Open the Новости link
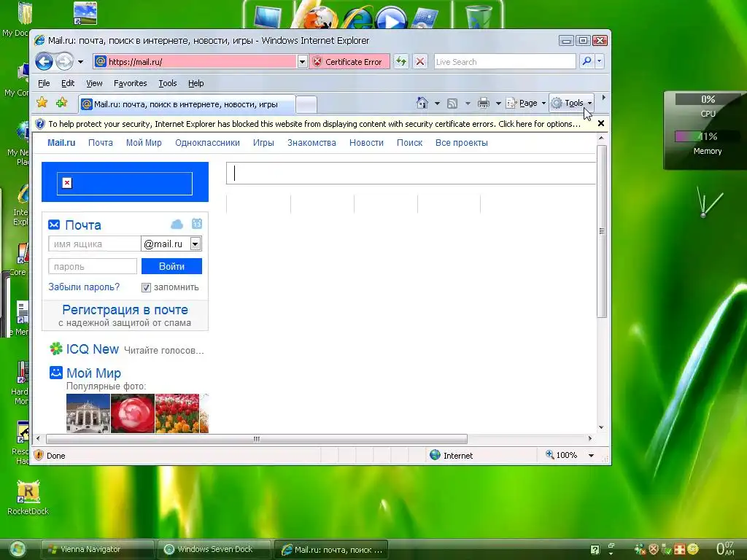 coord(366,143)
